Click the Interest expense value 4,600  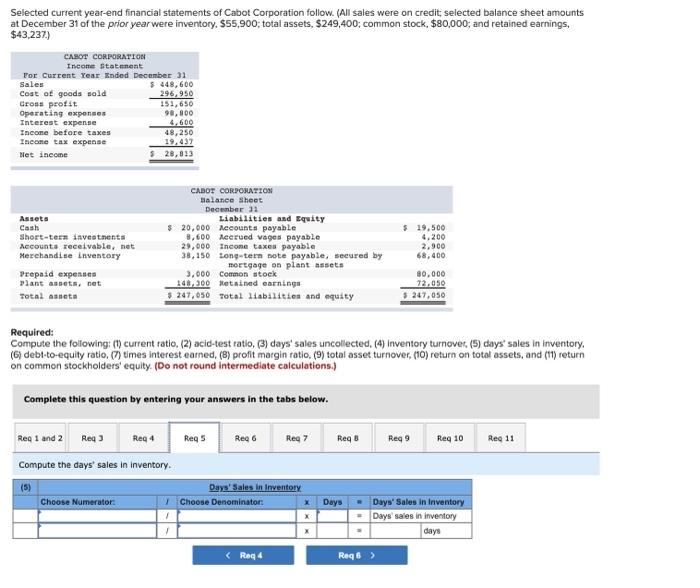181,122
